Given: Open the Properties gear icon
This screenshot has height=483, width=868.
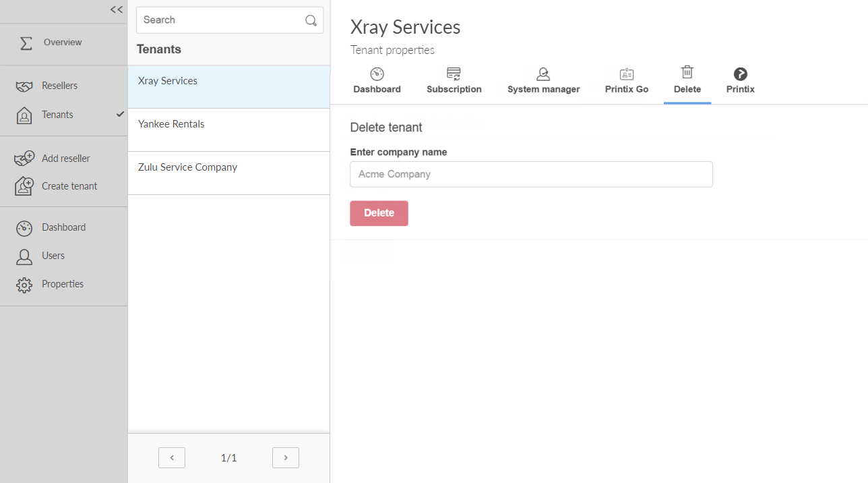Looking at the screenshot, I should (x=24, y=285).
